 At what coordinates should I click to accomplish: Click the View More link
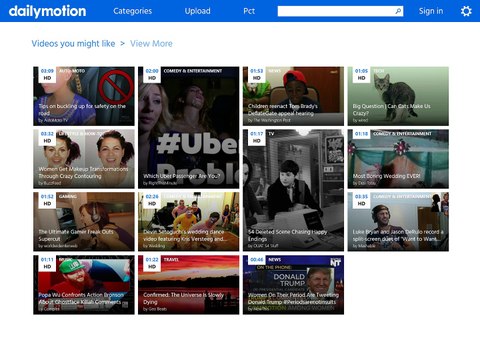(x=151, y=44)
